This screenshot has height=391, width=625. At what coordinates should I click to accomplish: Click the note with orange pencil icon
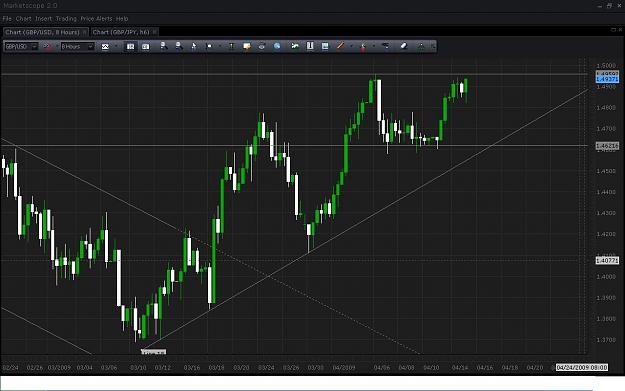pyautogui.click(x=247, y=46)
